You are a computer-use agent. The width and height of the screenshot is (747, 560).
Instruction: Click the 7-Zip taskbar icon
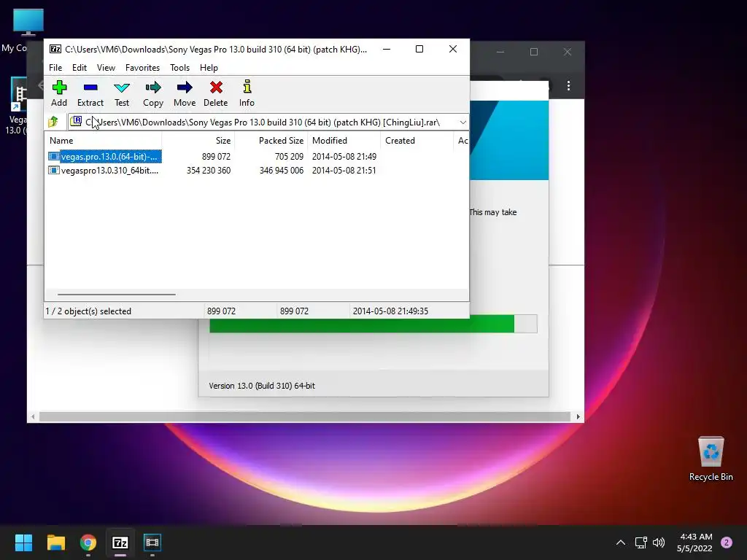coord(120,542)
